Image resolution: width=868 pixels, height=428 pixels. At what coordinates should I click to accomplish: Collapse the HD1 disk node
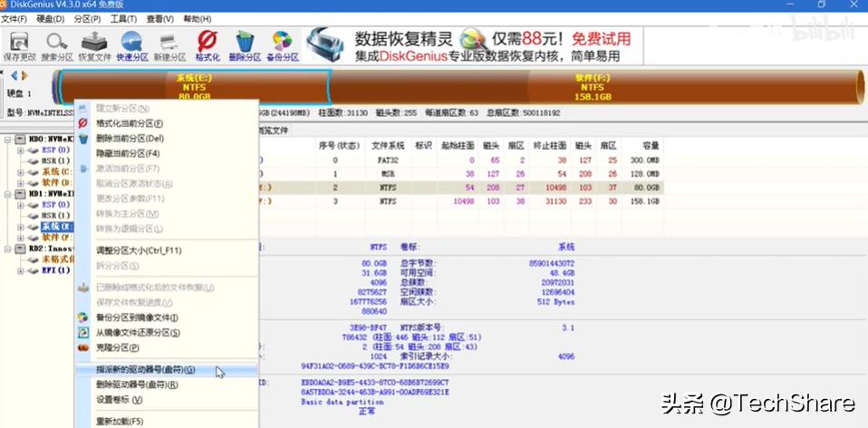click(8, 194)
